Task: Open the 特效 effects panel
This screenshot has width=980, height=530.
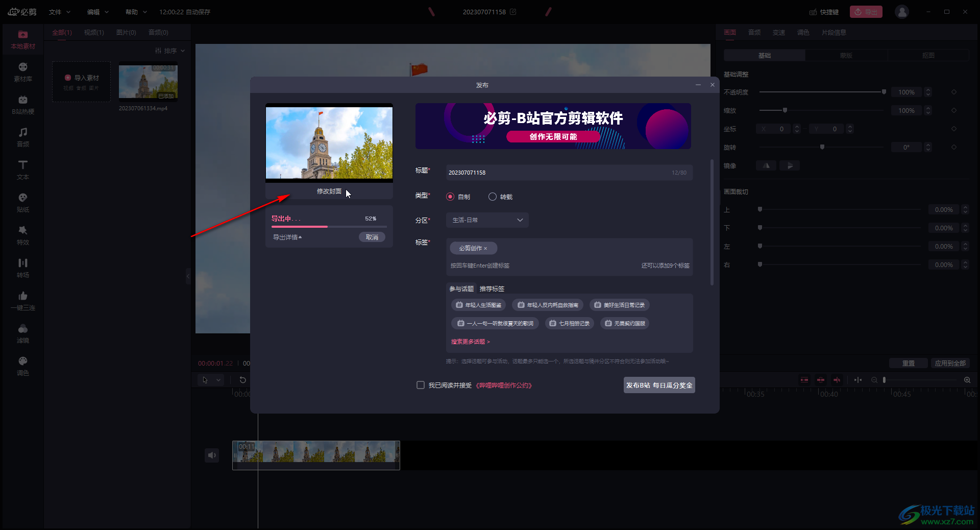Action: pos(23,236)
